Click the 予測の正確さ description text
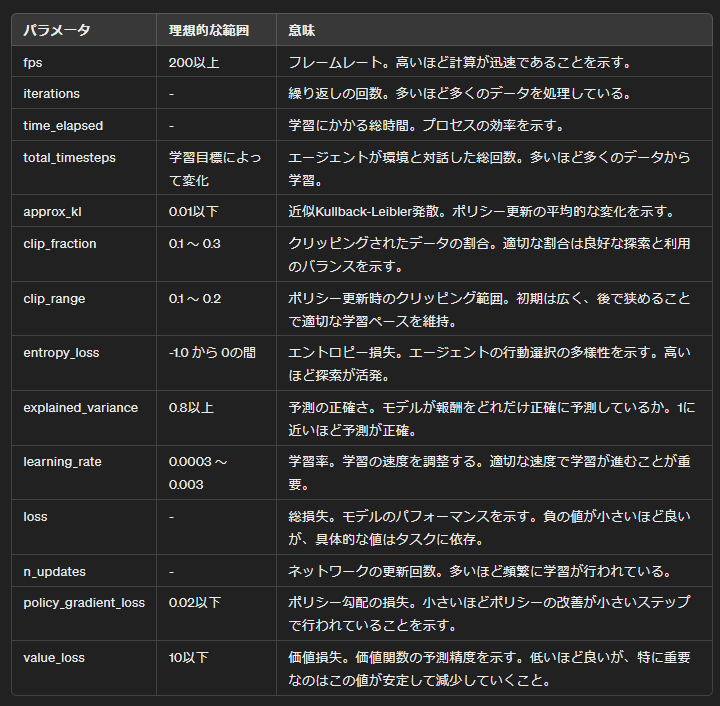Image resolution: width=720 pixels, height=706 pixels. pyautogui.click(x=492, y=419)
